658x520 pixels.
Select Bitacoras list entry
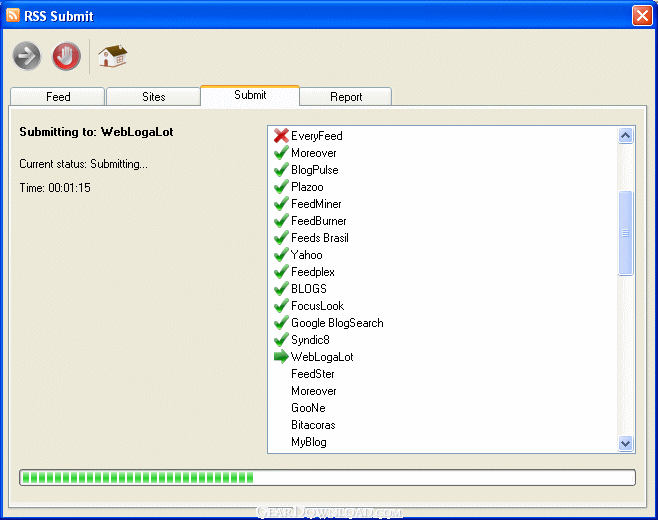click(313, 425)
